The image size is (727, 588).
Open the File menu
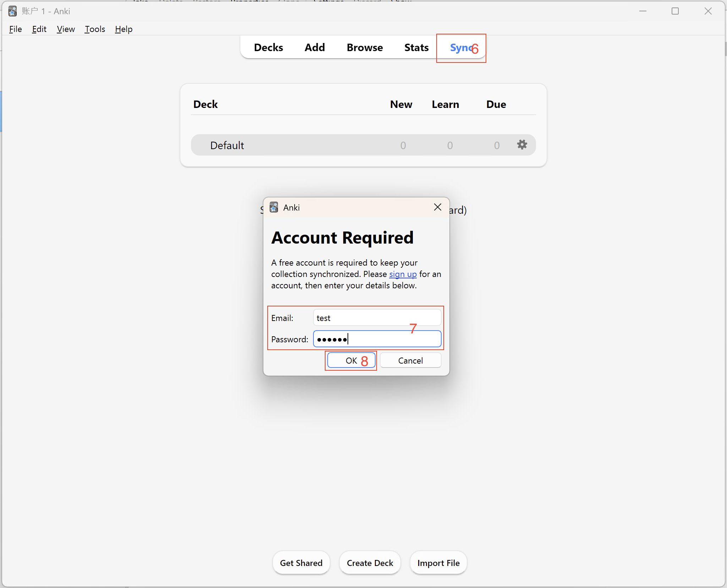[x=15, y=29]
